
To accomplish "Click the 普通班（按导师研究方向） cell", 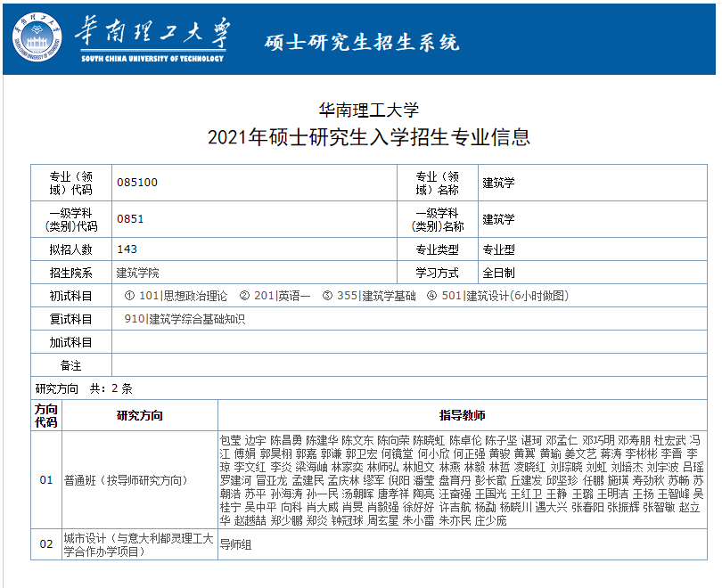I will coord(140,480).
